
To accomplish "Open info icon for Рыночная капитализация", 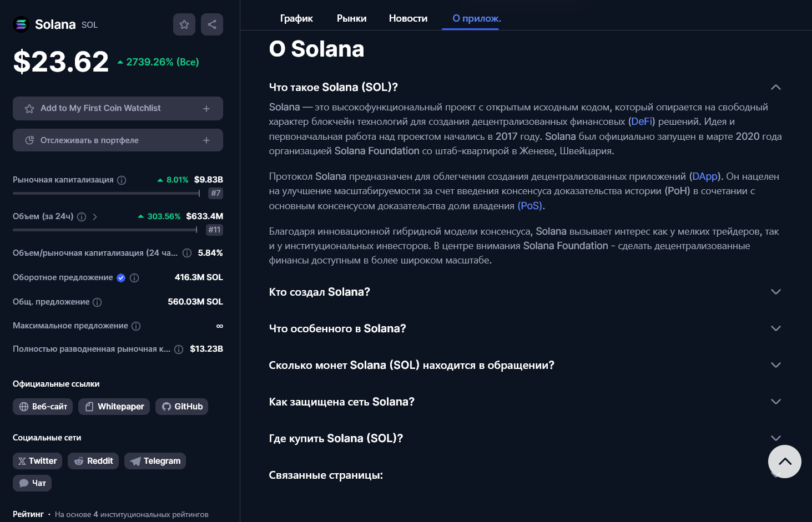I will tap(122, 180).
